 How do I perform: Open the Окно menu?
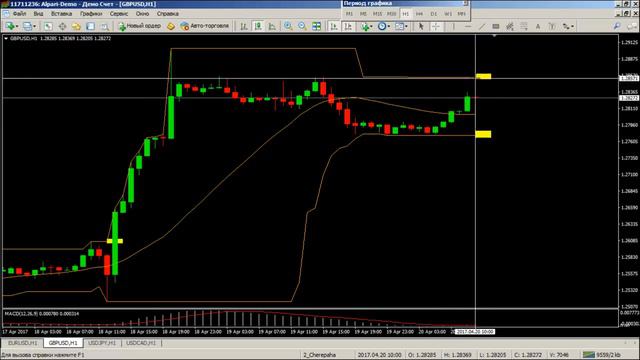142,13
